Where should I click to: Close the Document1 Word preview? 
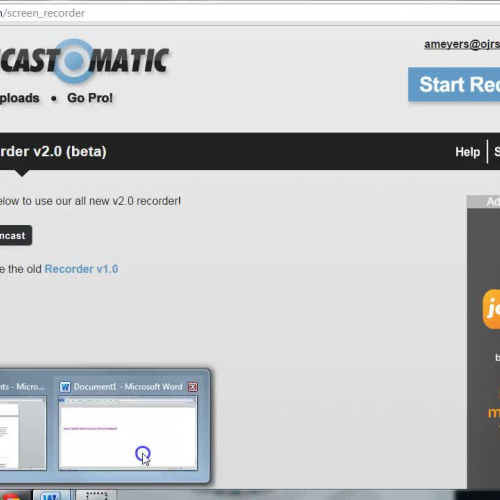point(193,387)
